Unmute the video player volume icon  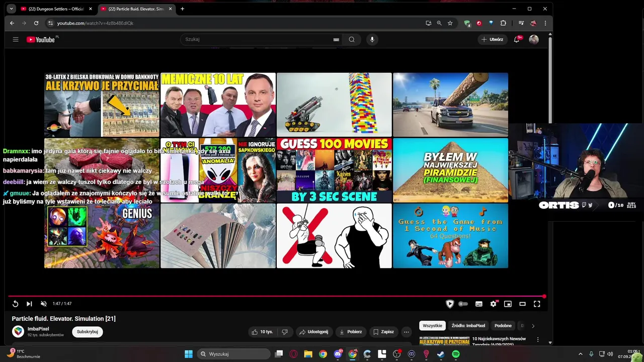(x=43, y=304)
